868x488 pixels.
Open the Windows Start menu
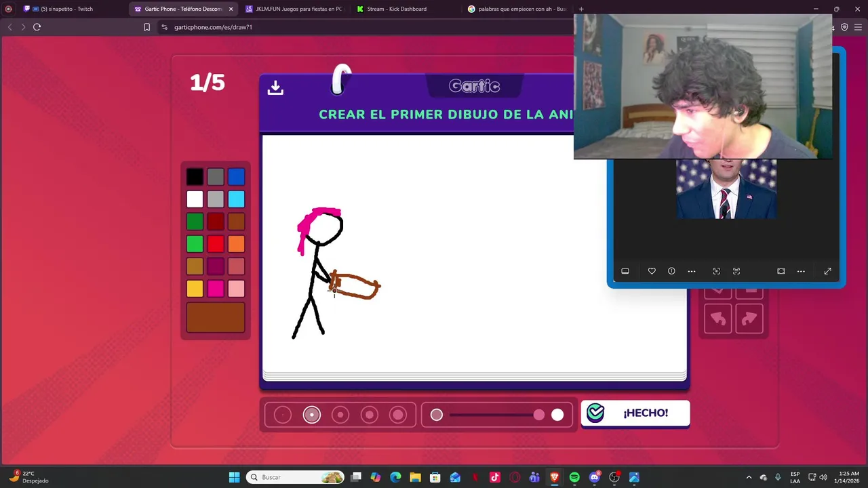click(x=234, y=477)
